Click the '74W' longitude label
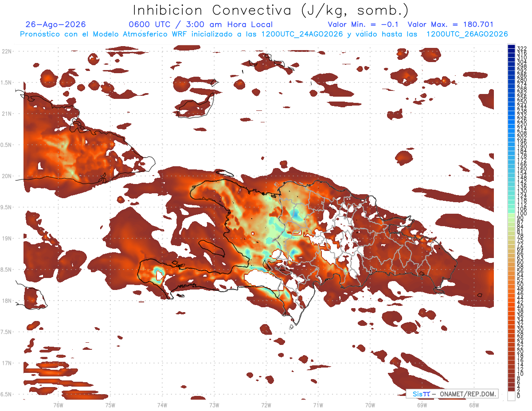Viewport: 532px width, 411px height. [162, 405]
